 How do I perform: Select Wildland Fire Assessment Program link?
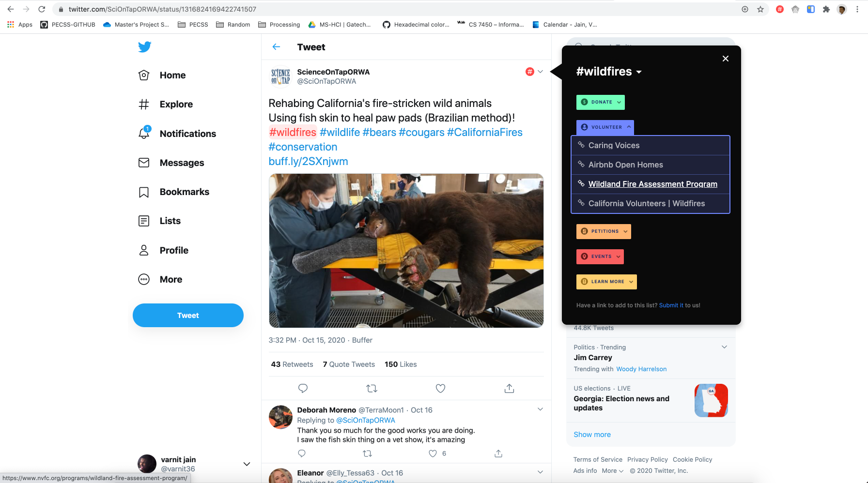point(652,184)
